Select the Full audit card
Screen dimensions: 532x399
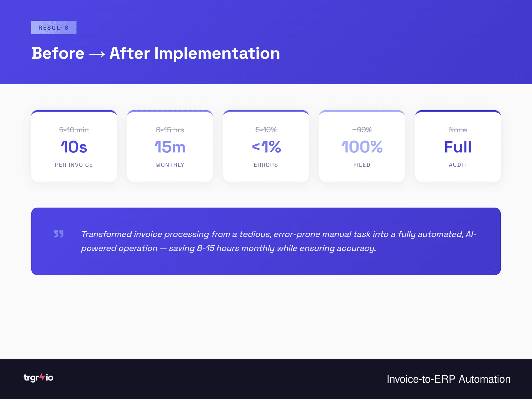tap(458, 147)
